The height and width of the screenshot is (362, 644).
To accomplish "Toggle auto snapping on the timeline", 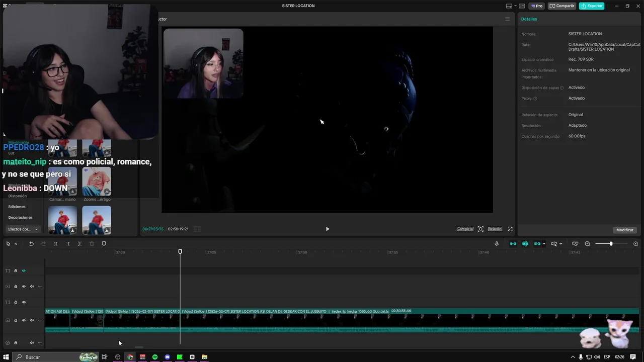I will click(525, 244).
